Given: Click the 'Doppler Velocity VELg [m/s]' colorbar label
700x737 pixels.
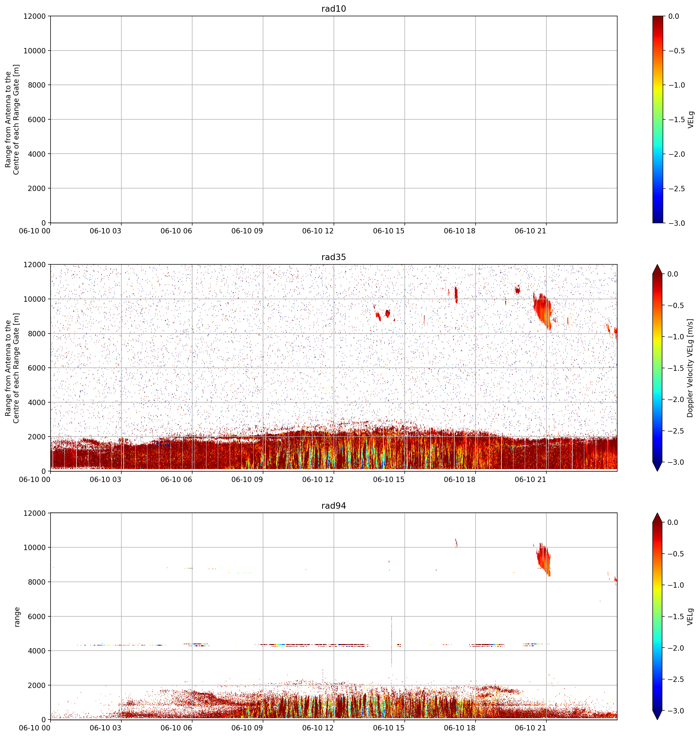Looking at the screenshot, I should pos(690,368).
